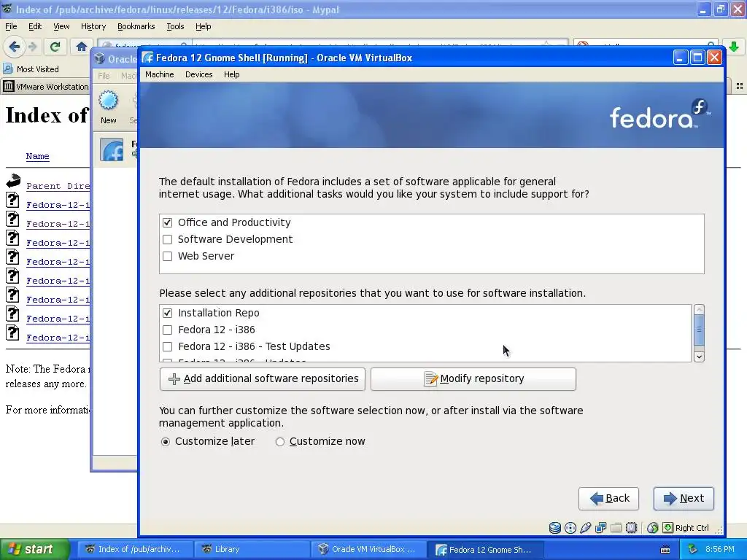Image resolution: width=747 pixels, height=560 pixels.
Task: Click the repository list scrollbar thumb
Action: coord(699,329)
